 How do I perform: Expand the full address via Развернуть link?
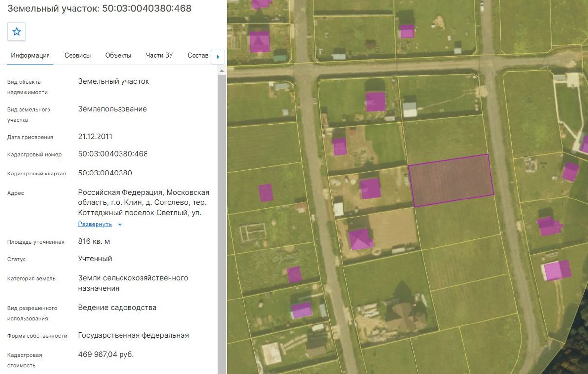95,224
